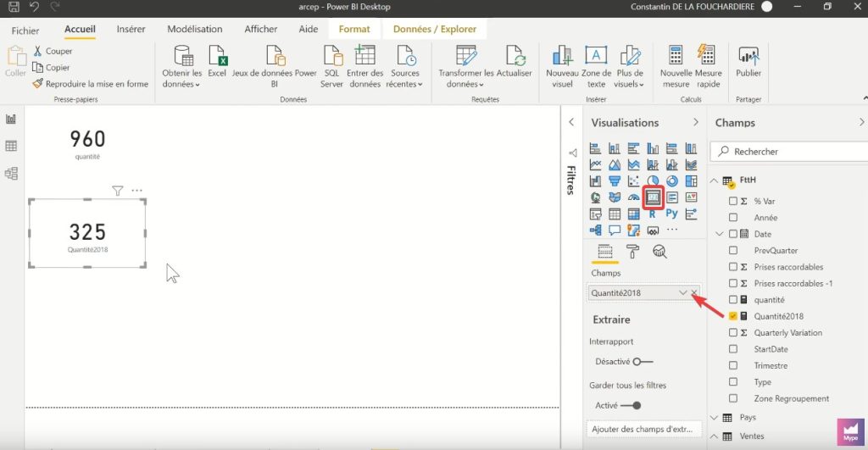
Task: Choose the Pie chart visualization
Action: [x=654, y=181]
